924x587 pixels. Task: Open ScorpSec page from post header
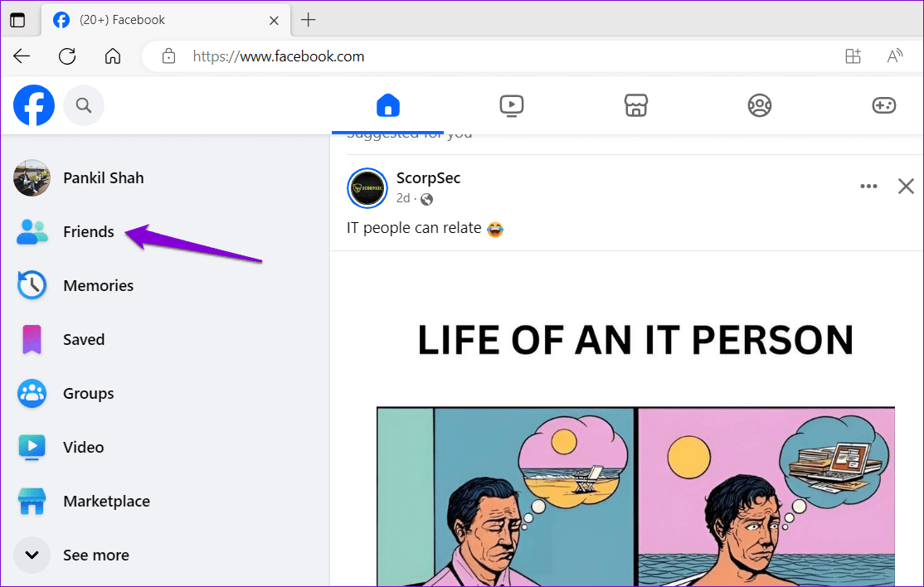tap(428, 177)
